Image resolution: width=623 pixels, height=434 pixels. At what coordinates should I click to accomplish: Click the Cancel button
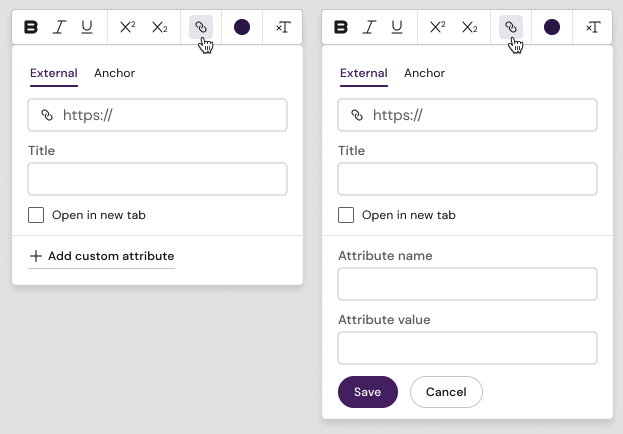[446, 392]
